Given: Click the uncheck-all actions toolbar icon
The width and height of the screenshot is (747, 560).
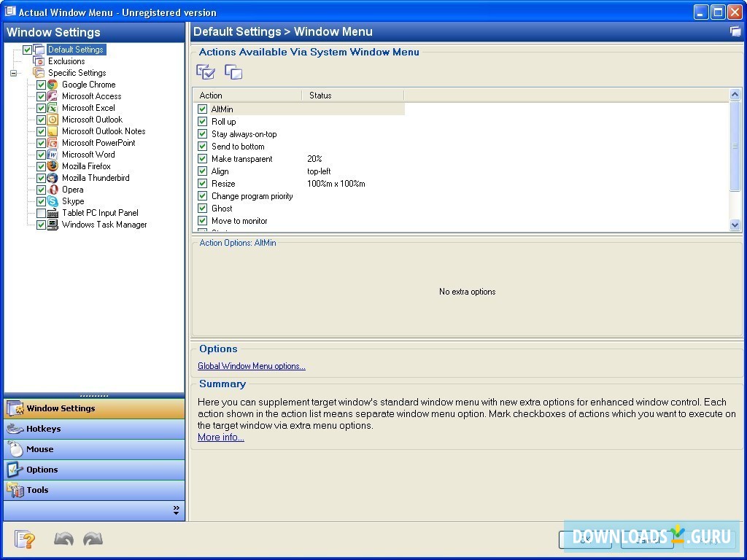Looking at the screenshot, I should pyautogui.click(x=233, y=71).
